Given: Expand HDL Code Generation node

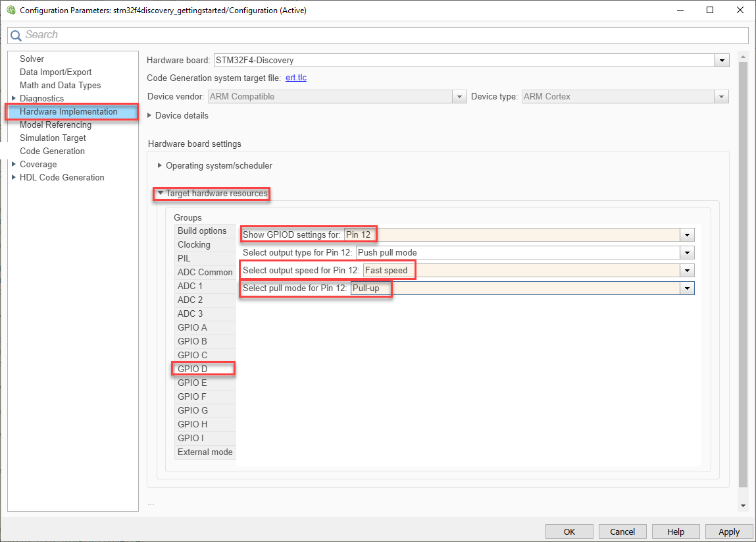Looking at the screenshot, I should (x=14, y=178).
